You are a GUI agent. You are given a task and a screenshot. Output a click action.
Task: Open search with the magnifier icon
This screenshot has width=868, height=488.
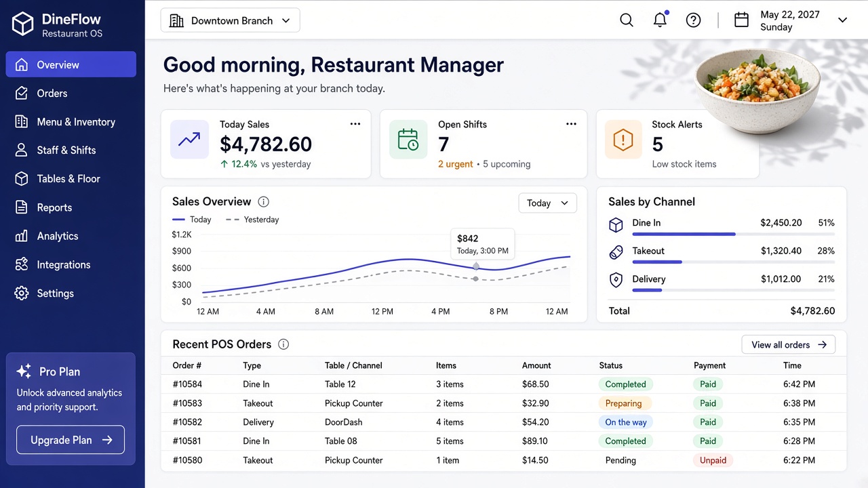tap(627, 20)
